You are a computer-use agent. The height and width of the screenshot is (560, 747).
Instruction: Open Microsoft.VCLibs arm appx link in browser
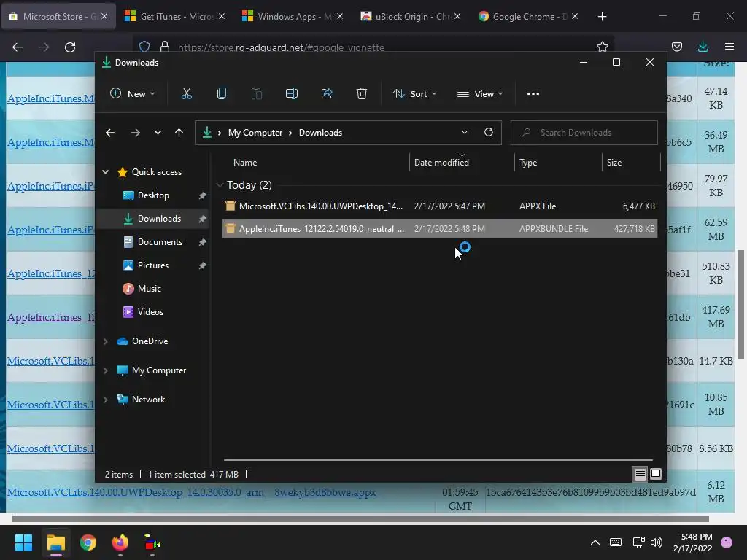pyautogui.click(x=192, y=492)
